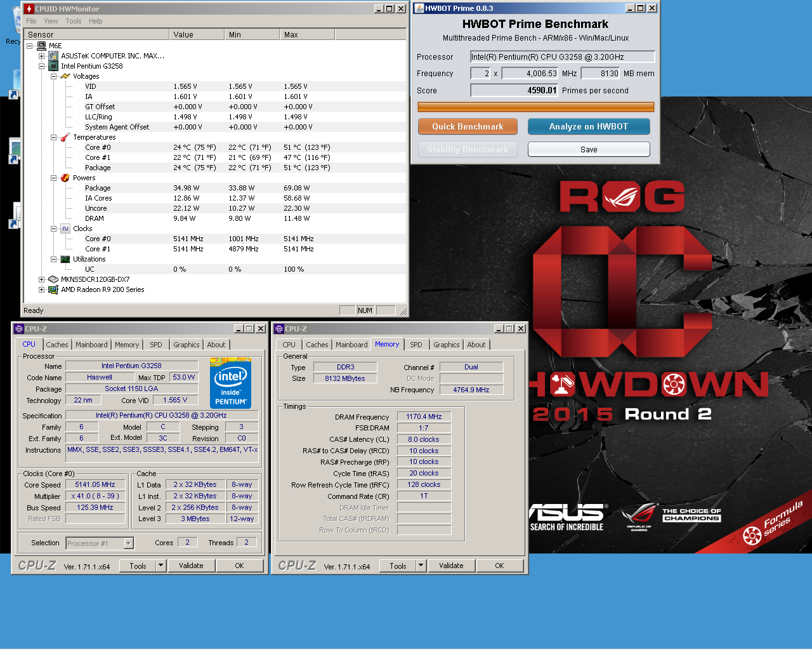Open Tools dropdown arrow in CPU-Z CPU window

click(161, 566)
